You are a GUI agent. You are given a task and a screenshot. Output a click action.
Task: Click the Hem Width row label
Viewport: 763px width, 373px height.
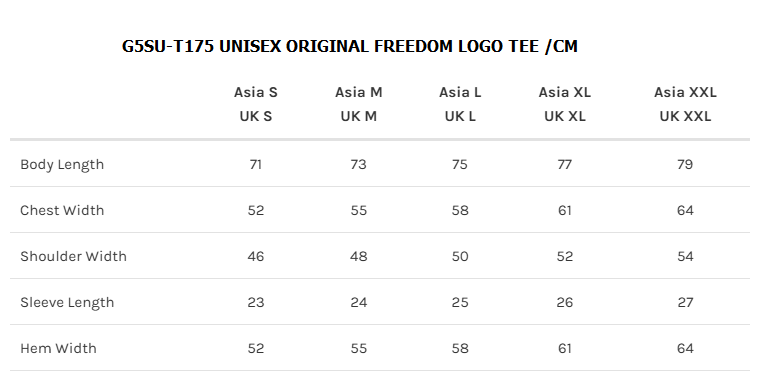58,348
